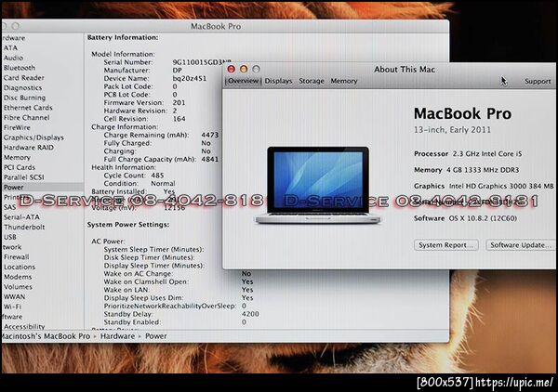Click the Cycle Count value 485
558x392 pixels.
[x=157, y=176]
